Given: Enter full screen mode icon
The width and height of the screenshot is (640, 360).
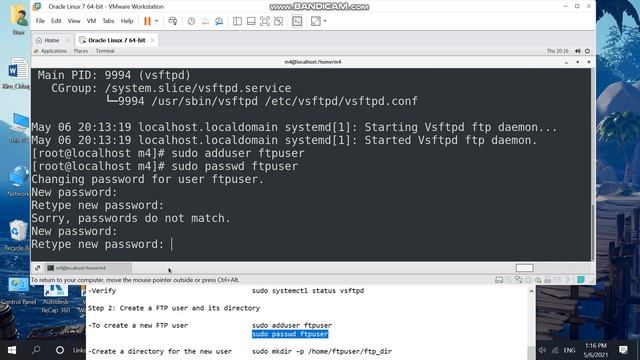Looking at the screenshot, I should point(264,21).
